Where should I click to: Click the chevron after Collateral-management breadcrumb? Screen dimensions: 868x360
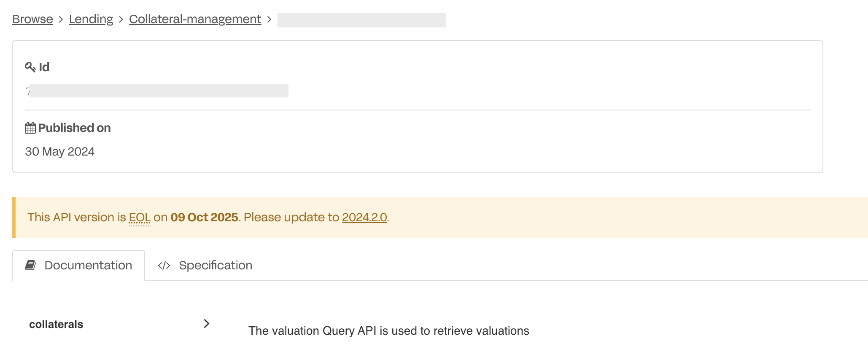[270, 19]
